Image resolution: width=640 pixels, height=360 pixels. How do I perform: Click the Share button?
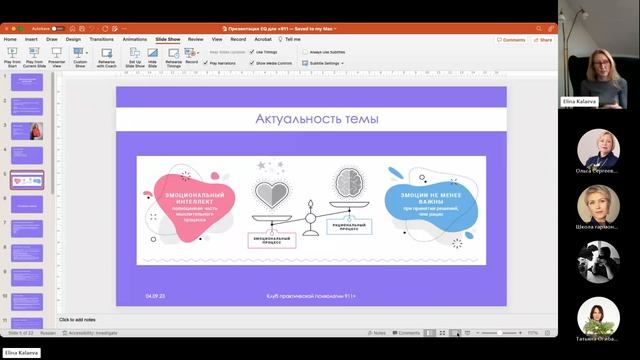pos(543,40)
